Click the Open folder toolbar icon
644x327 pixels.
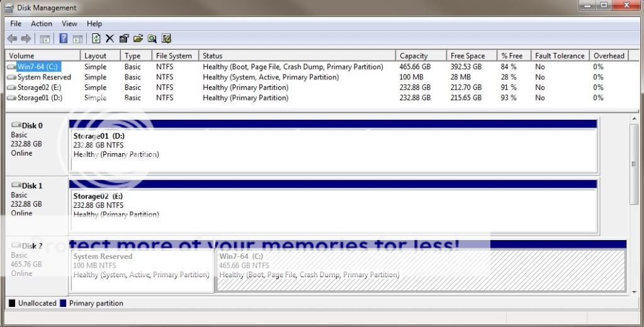(x=138, y=38)
